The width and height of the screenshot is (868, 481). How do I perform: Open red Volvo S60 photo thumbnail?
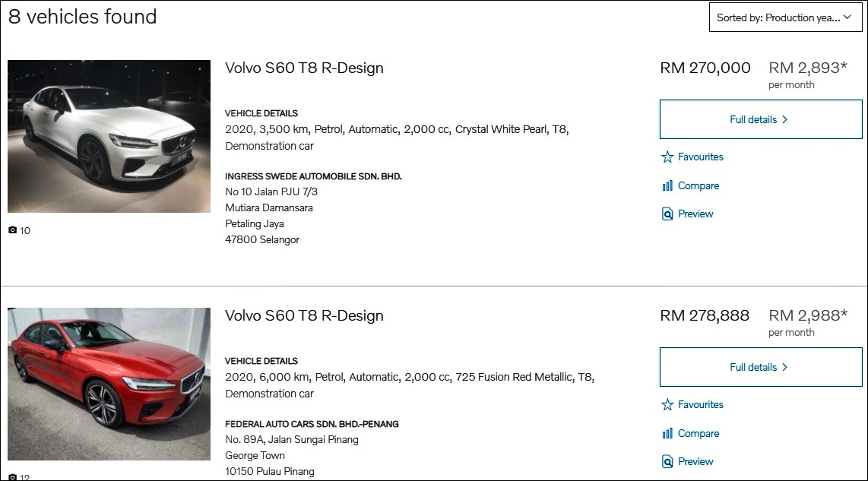point(109,384)
